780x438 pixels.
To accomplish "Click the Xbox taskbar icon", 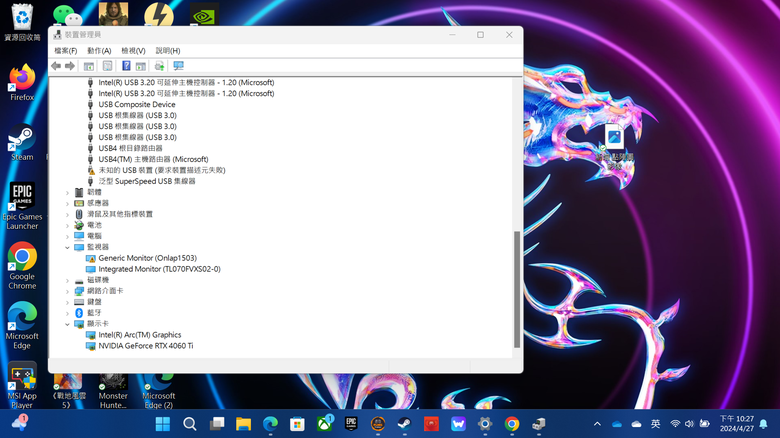I will coord(324,424).
